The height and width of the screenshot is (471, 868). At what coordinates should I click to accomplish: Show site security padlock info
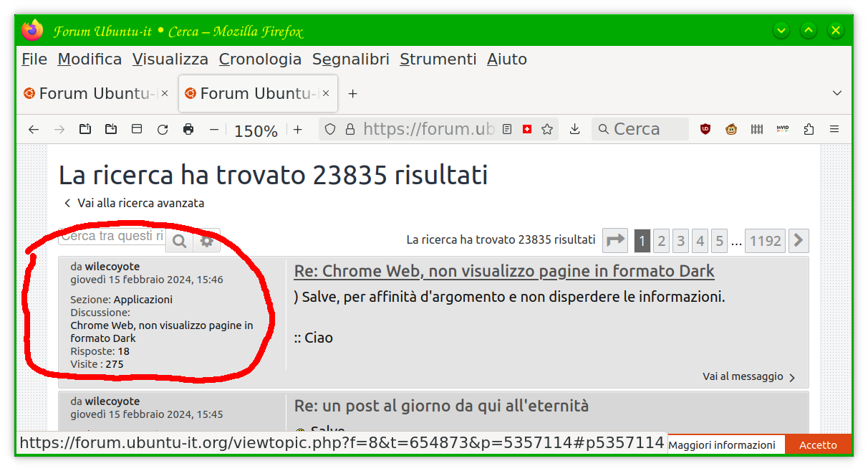[x=350, y=130]
